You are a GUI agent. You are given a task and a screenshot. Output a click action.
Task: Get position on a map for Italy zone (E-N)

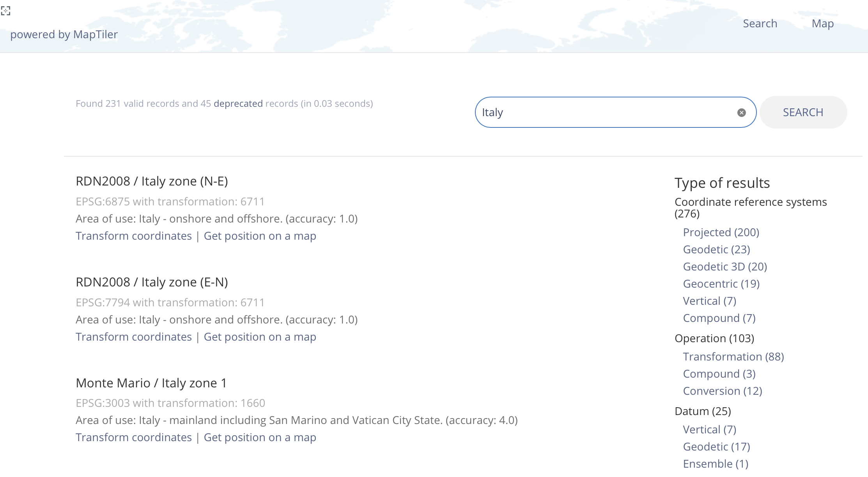[260, 337]
